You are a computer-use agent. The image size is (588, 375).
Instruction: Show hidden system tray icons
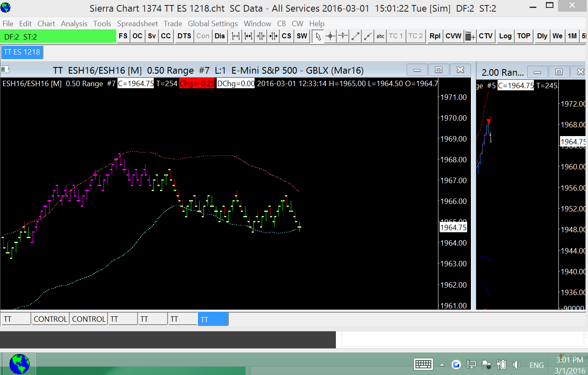point(442,365)
